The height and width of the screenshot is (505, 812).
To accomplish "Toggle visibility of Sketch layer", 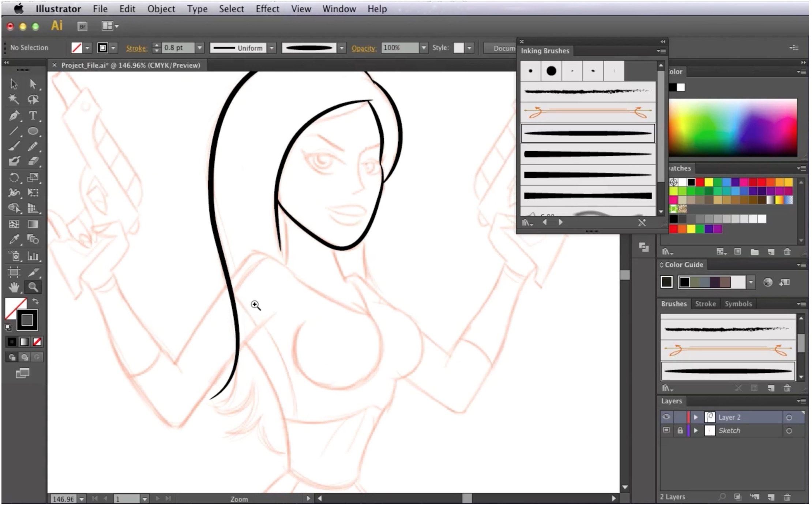I will (x=665, y=430).
